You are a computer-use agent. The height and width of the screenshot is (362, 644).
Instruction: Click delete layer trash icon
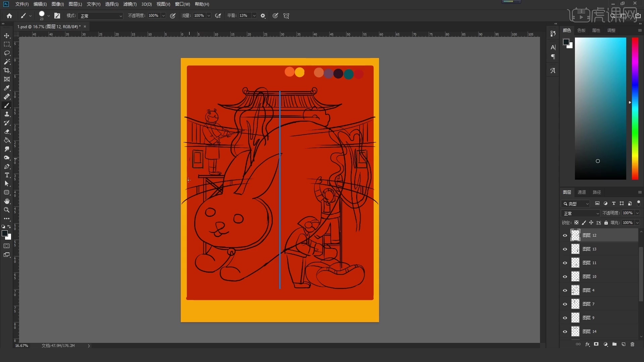pyautogui.click(x=632, y=344)
